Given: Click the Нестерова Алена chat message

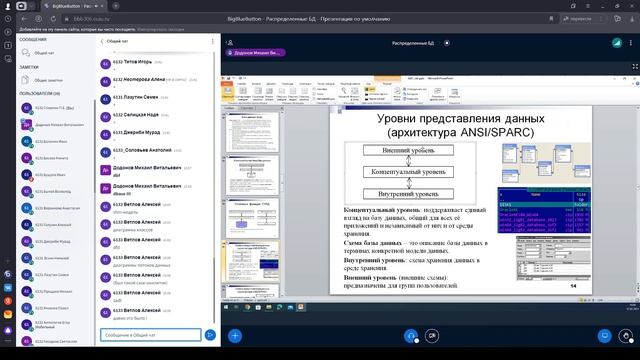Looking at the screenshot, I should (155, 81).
